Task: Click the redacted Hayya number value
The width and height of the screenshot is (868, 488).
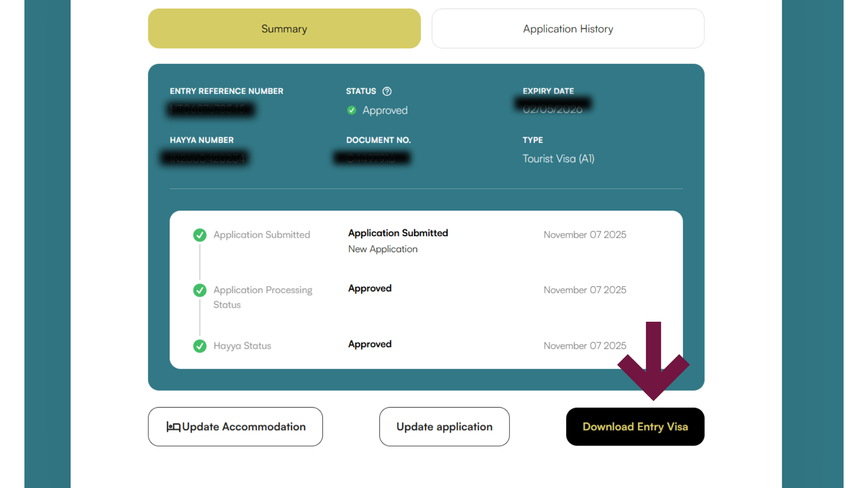Action: tap(206, 158)
